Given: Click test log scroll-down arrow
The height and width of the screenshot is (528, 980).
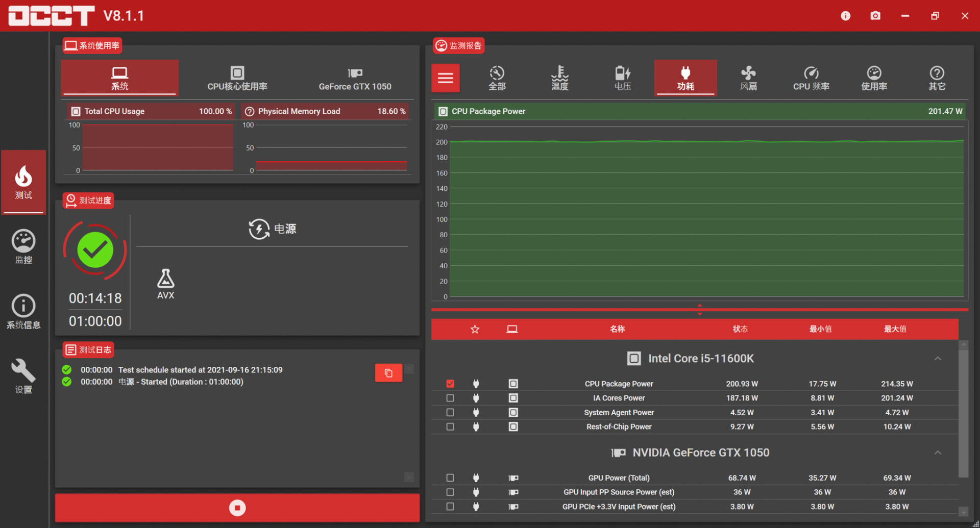Looking at the screenshot, I should (x=409, y=477).
